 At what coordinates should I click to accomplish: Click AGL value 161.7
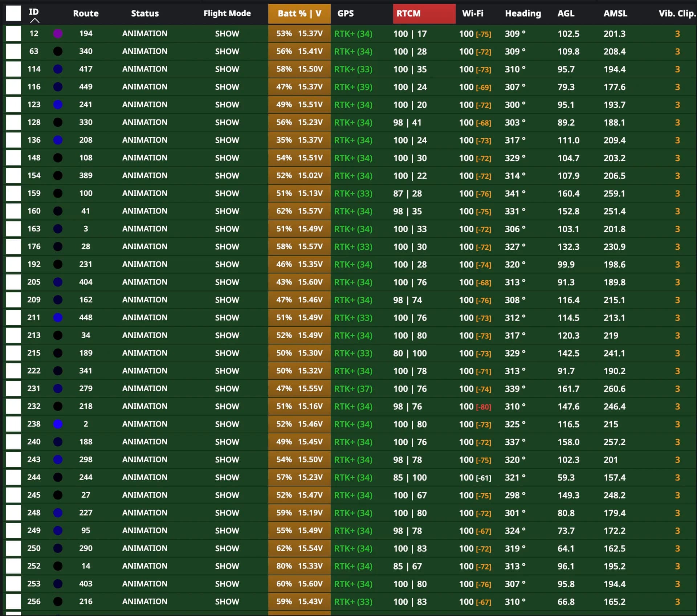click(x=568, y=389)
